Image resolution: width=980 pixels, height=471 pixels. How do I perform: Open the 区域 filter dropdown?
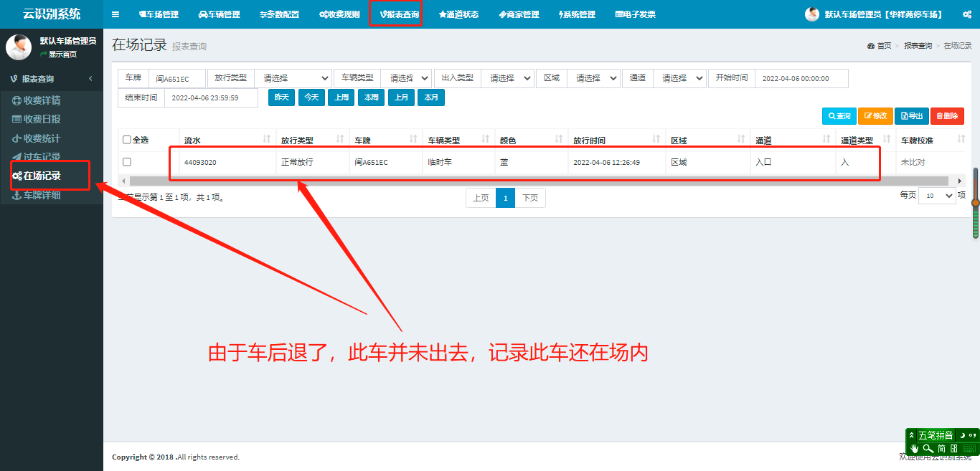(x=594, y=78)
